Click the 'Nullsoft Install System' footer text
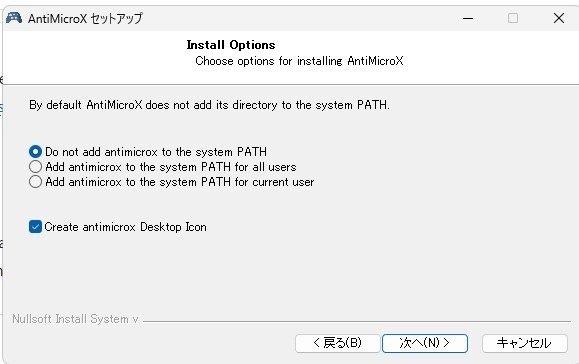The height and width of the screenshot is (364, 579). click(75, 319)
